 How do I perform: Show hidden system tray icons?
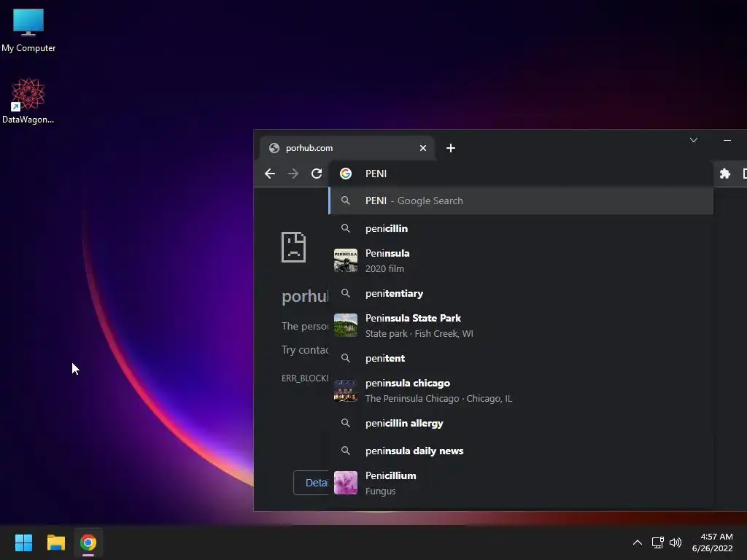pos(638,542)
